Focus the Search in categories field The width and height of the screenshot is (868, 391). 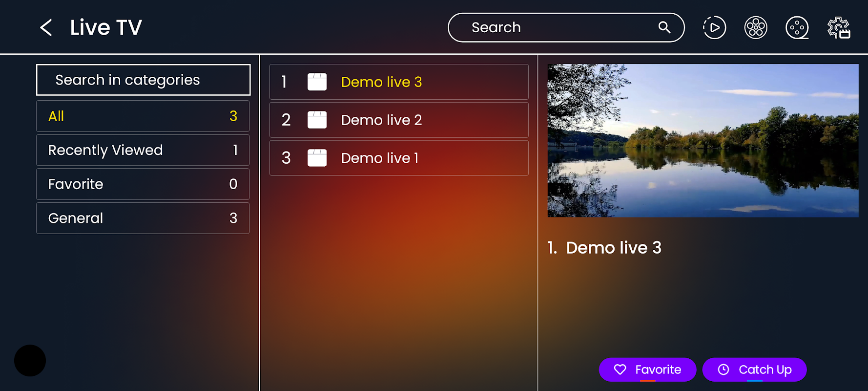click(x=143, y=80)
